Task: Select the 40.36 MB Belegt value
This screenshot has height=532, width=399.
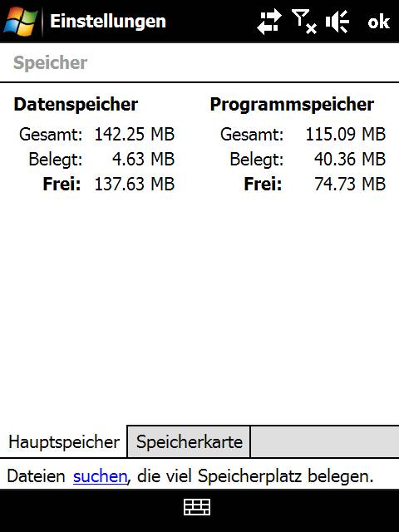Action: [350, 159]
